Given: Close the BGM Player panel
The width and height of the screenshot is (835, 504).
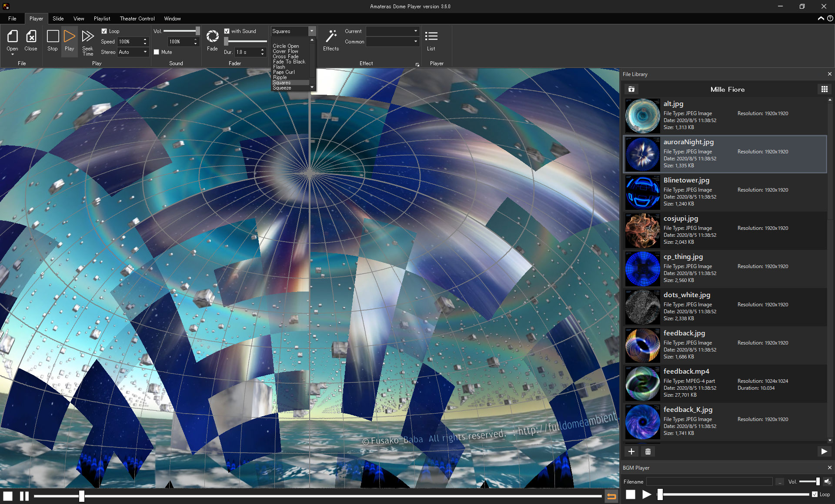Looking at the screenshot, I should 829,468.
